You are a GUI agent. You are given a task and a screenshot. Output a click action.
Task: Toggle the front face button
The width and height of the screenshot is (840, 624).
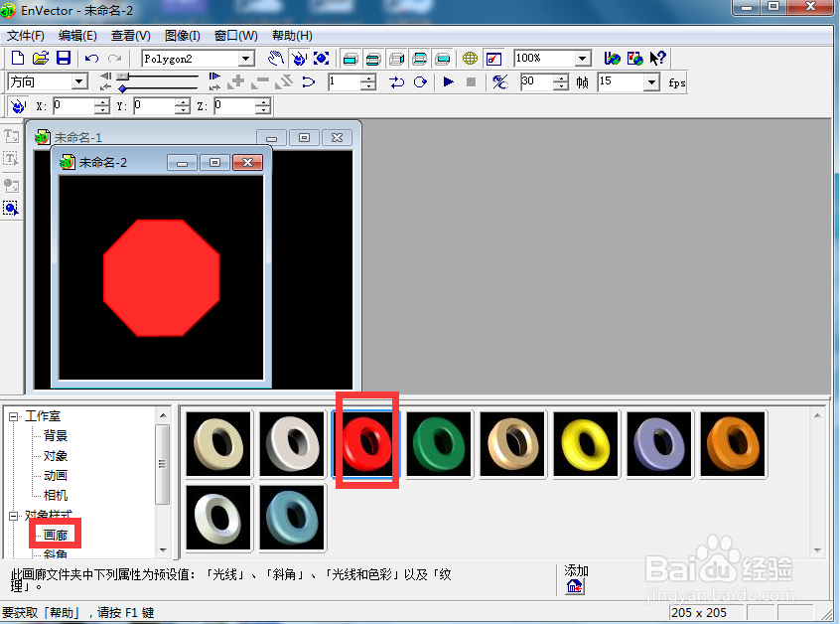point(350,59)
